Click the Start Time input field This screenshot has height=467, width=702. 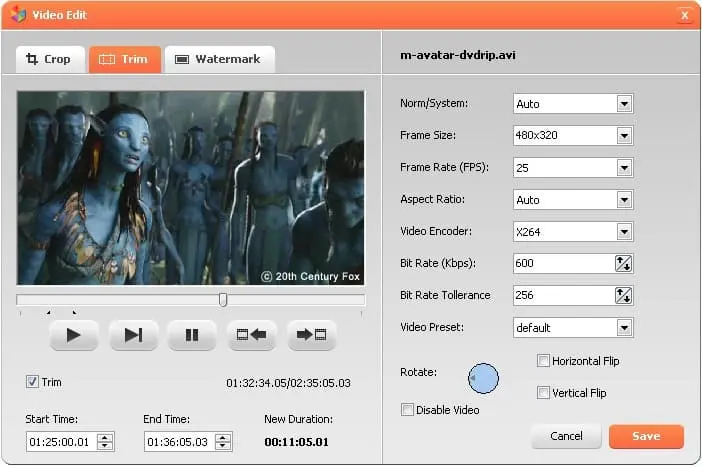coord(61,442)
